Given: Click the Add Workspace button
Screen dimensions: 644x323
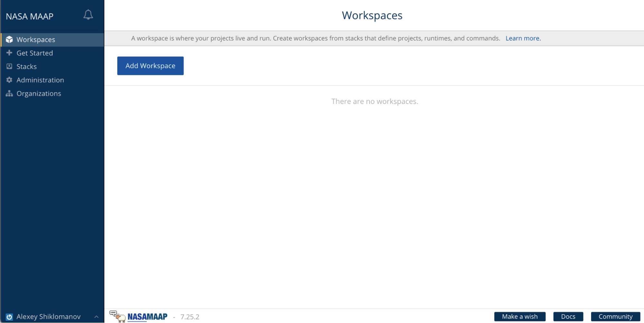Looking at the screenshot, I should click(150, 66).
